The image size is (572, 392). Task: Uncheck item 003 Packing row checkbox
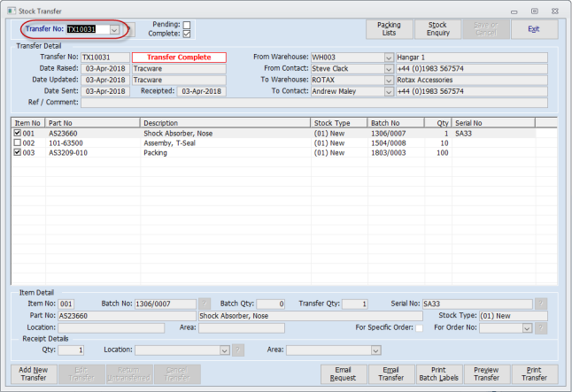tap(19, 152)
